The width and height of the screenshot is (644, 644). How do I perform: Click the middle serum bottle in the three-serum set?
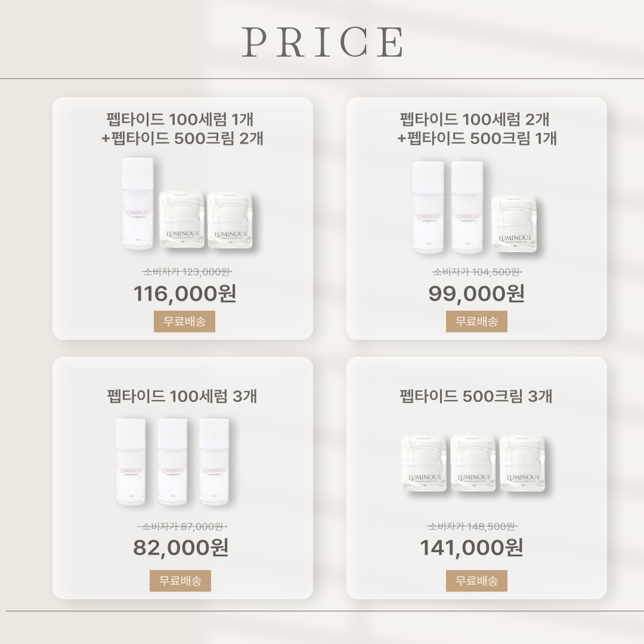172,462
